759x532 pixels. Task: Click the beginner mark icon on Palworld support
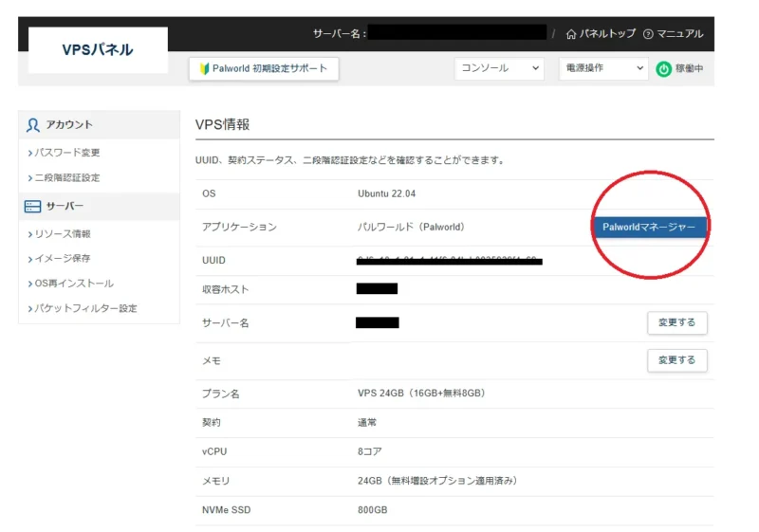click(204, 68)
